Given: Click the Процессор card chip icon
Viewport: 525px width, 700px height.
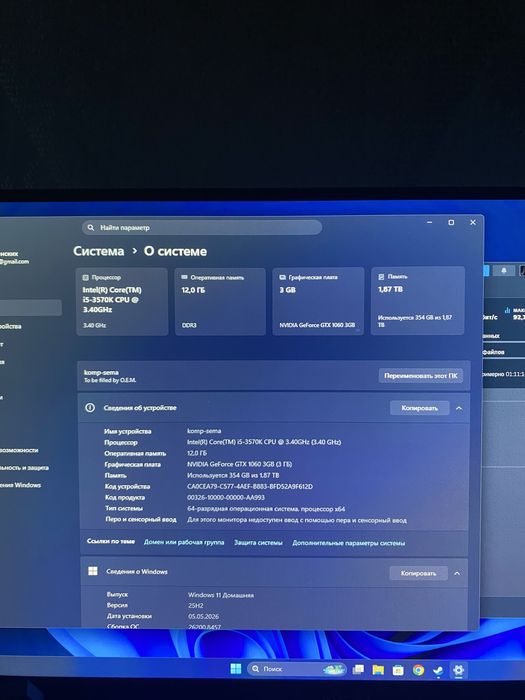Looking at the screenshot, I should [x=86, y=278].
